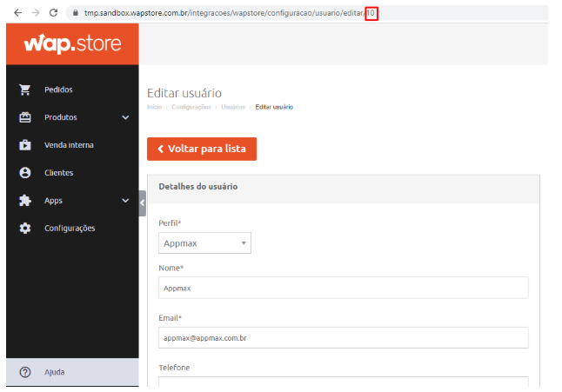This screenshot has width=562, height=392.
Task: Go back using browser back arrow
Action: point(16,13)
